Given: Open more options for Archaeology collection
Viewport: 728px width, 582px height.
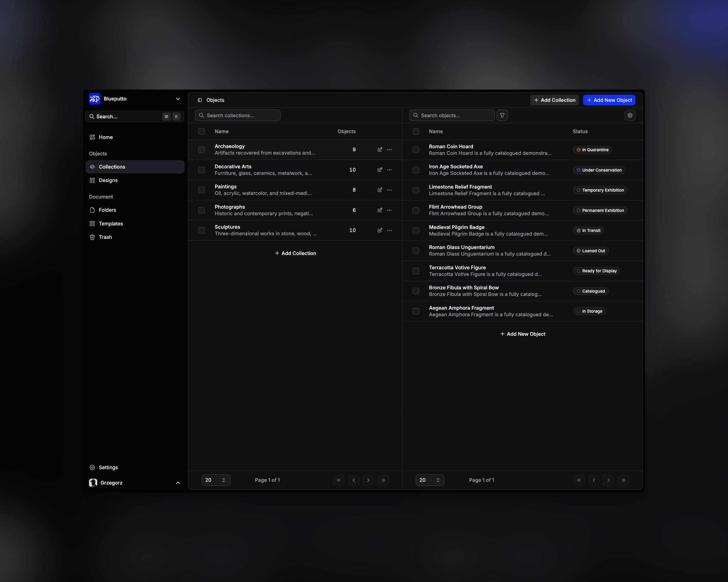Looking at the screenshot, I should pyautogui.click(x=389, y=149).
